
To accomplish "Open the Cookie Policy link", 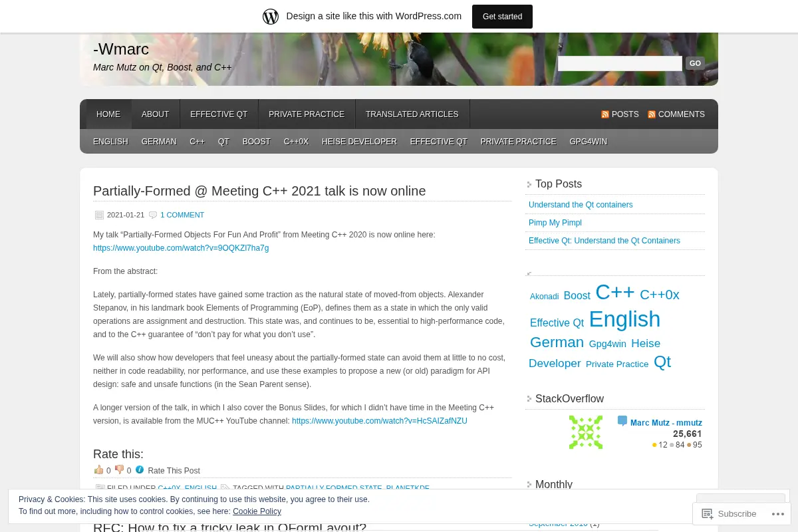I will (257, 511).
